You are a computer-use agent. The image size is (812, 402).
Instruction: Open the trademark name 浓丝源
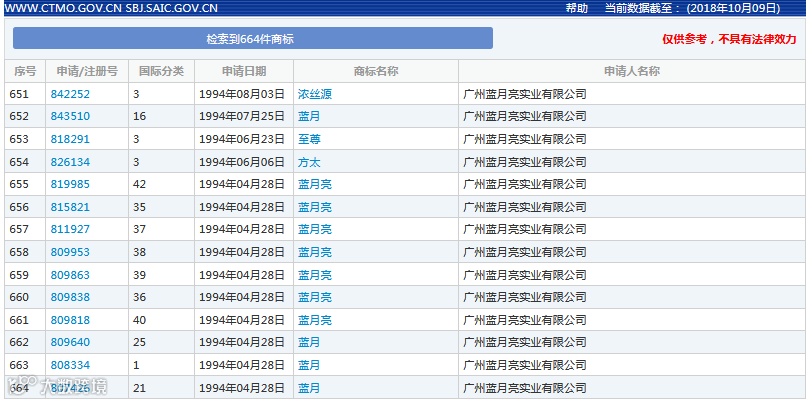[x=315, y=94]
